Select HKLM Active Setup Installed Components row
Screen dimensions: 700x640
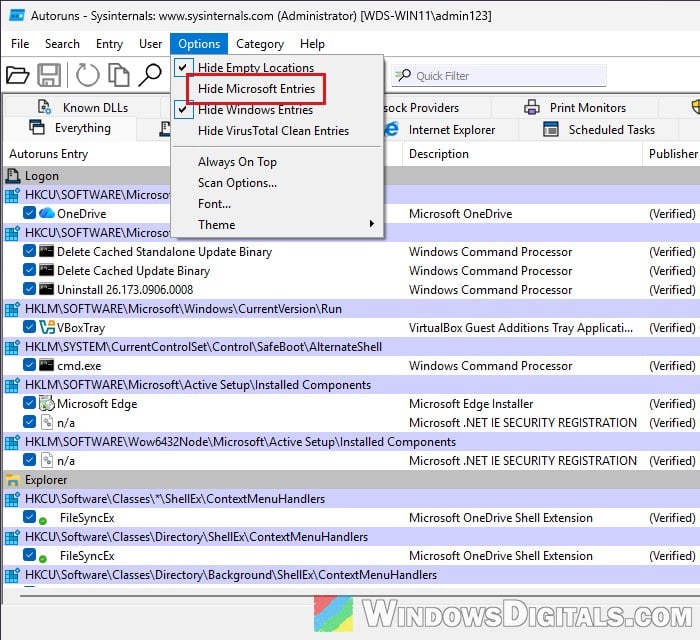coord(351,385)
